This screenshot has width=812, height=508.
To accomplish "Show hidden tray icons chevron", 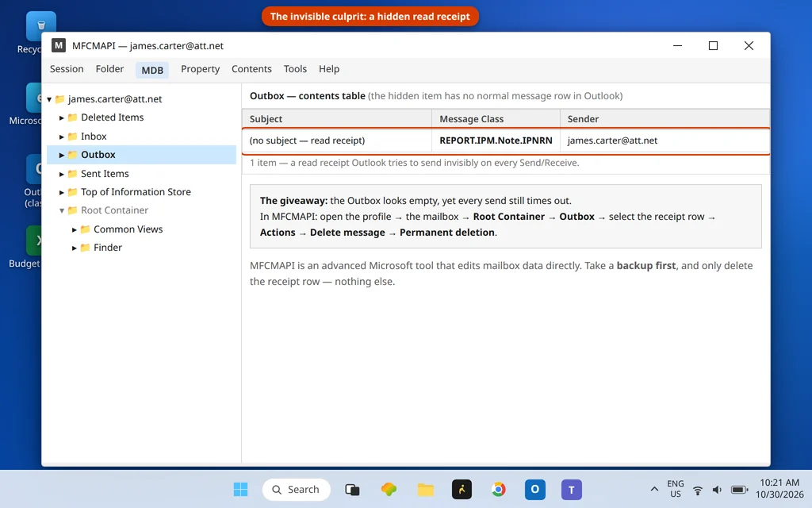I will tap(654, 489).
